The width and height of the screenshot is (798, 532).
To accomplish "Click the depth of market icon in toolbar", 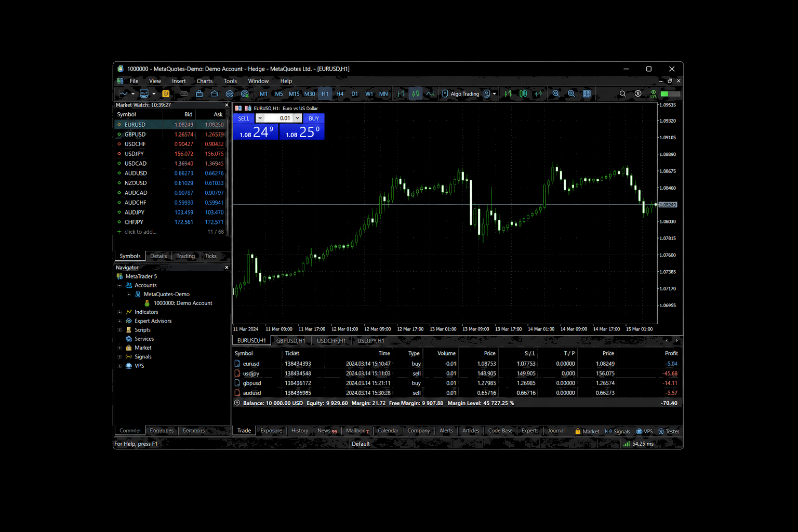I will coord(538,94).
